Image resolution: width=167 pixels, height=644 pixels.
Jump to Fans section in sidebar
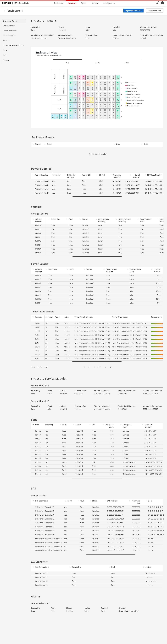(5, 50)
